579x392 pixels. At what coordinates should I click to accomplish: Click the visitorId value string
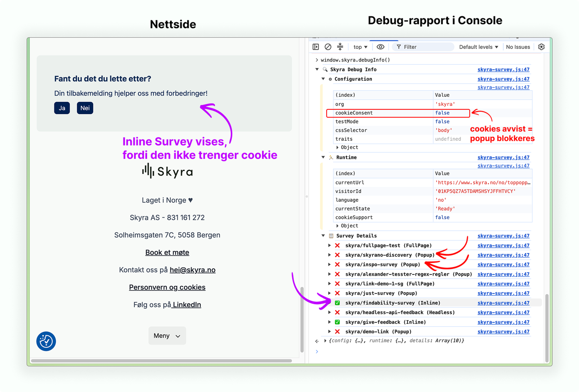475,191
